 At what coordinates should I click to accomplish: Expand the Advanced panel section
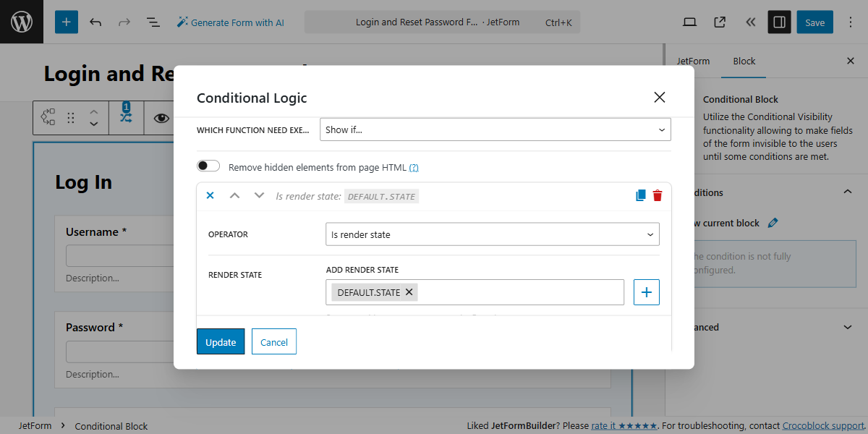[x=848, y=327]
